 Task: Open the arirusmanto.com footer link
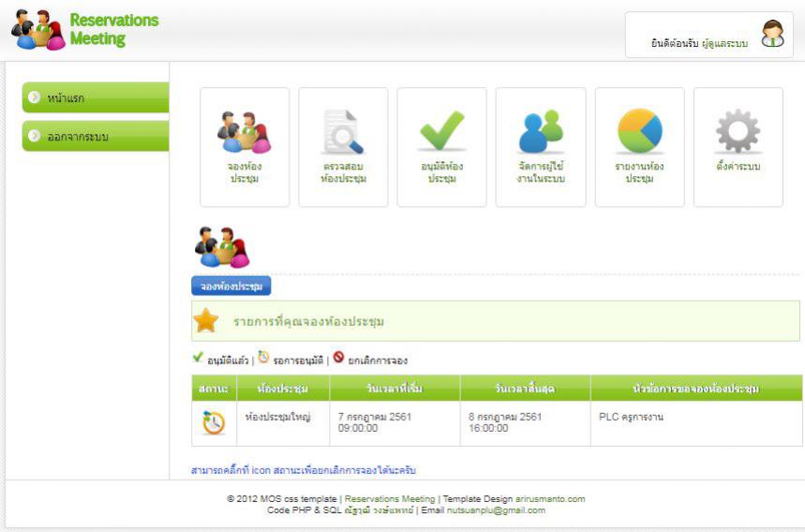coord(550,498)
